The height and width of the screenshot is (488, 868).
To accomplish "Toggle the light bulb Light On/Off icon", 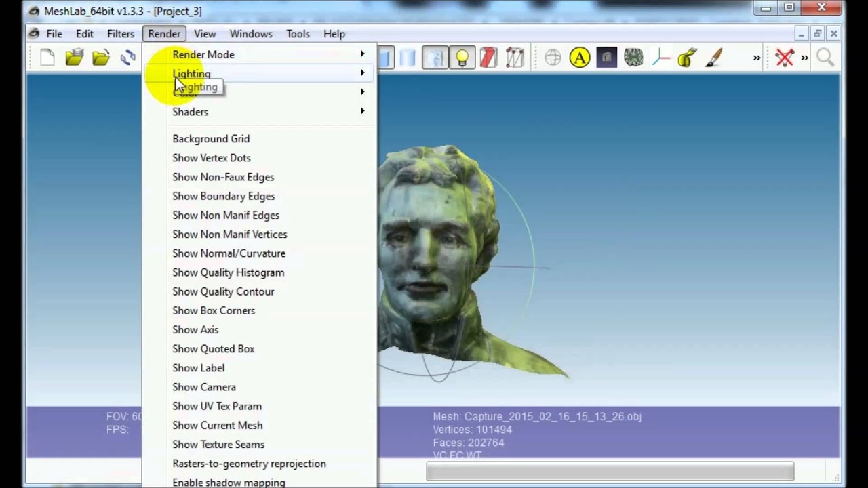I will (462, 58).
